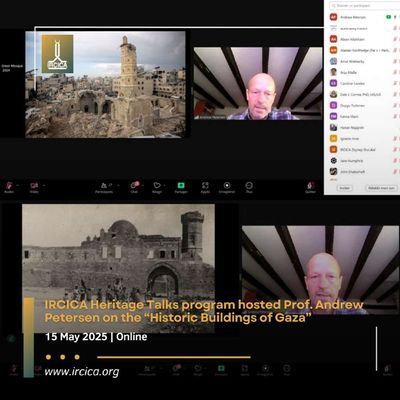
Task: Toggle muted mic on IRCICA Zeynep Durukal row
Action: click(x=396, y=150)
